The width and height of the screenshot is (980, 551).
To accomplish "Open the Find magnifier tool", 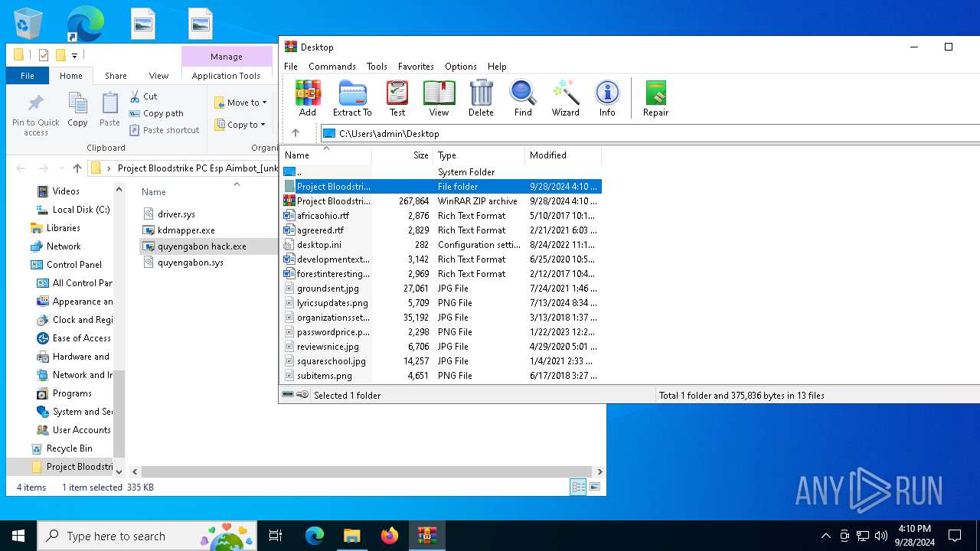I will click(523, 99).
